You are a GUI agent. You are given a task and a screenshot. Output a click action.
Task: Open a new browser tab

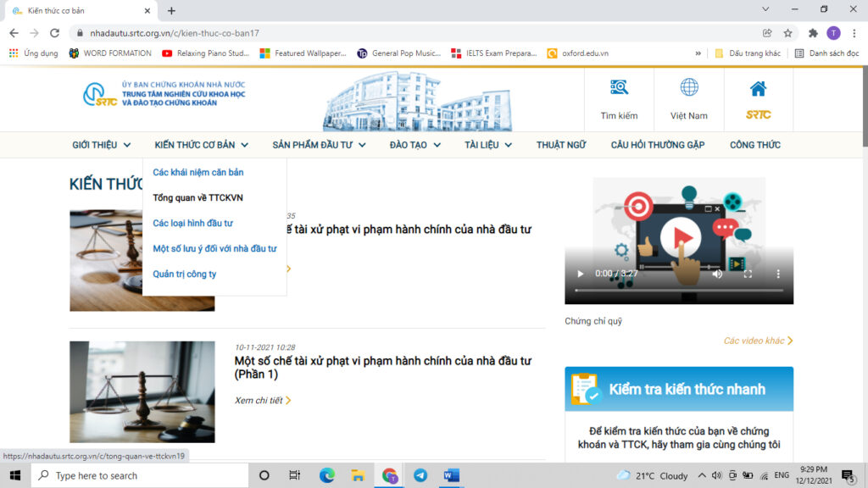point(171,10)
